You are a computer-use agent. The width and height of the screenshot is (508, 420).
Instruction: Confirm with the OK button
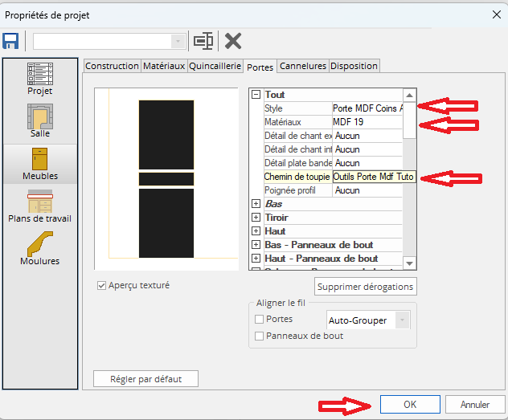click(410, 404)
